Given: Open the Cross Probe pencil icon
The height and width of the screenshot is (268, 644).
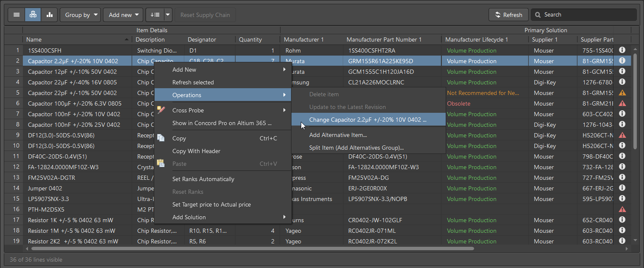Looking at the screenshot, I should [x=161, y=110].
